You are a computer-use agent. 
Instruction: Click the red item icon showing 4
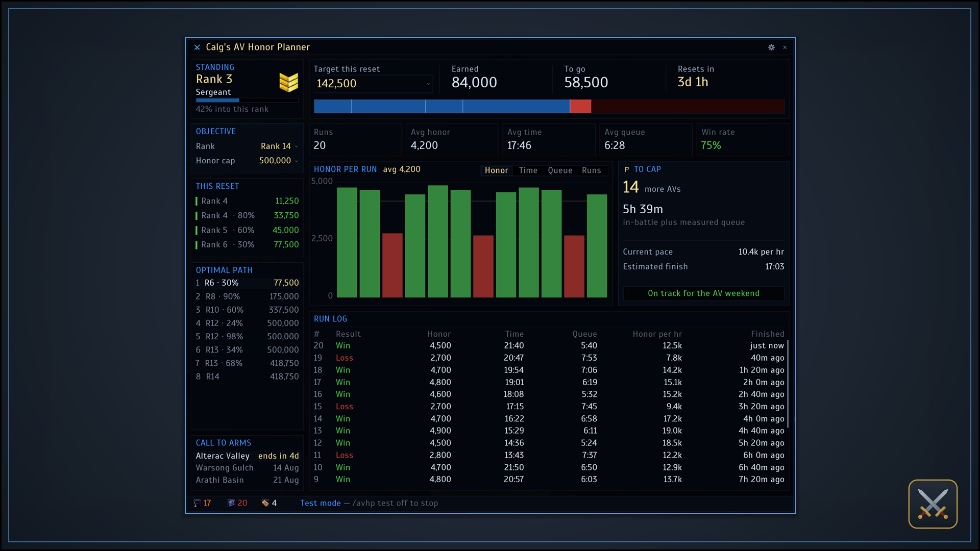(265, 503)
